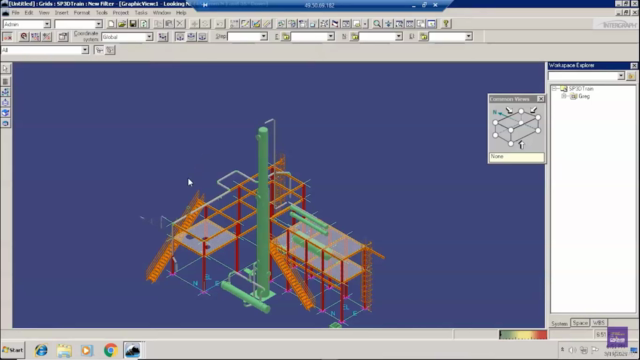Click the None field in Common Views
The width and height of the screenshot is (640, 360).
point(516,157)
